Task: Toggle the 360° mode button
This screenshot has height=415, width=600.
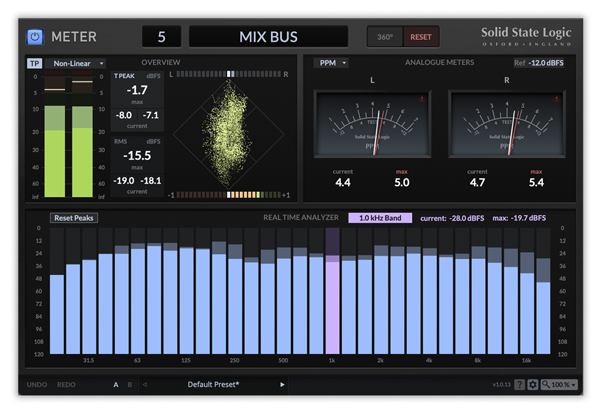Action: 385,37
